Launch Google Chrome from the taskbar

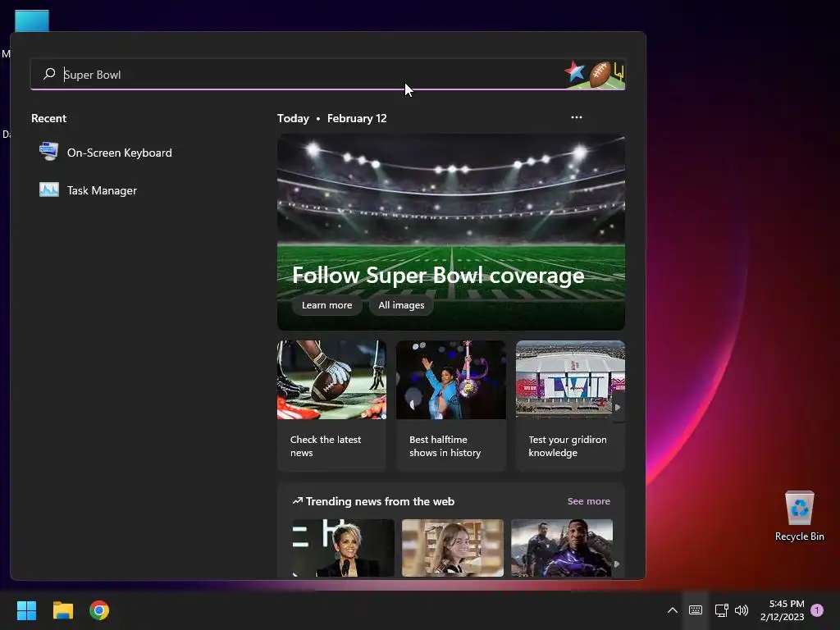(99, 610)
